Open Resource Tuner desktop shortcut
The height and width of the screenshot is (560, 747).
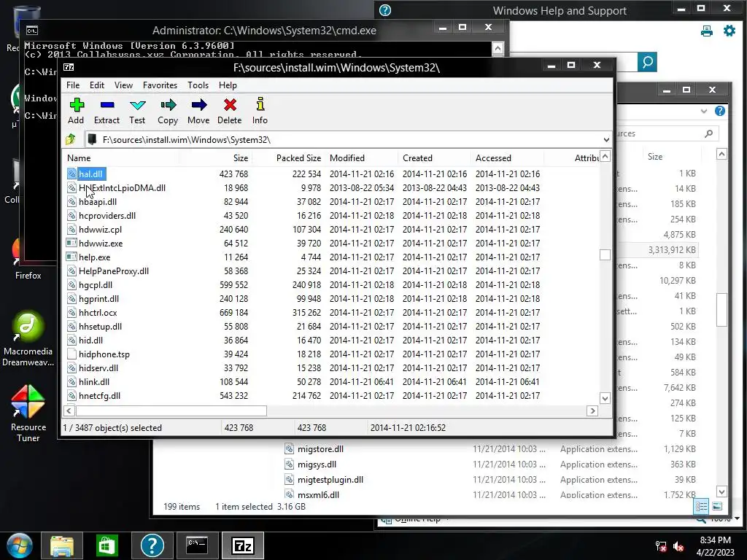28,414
